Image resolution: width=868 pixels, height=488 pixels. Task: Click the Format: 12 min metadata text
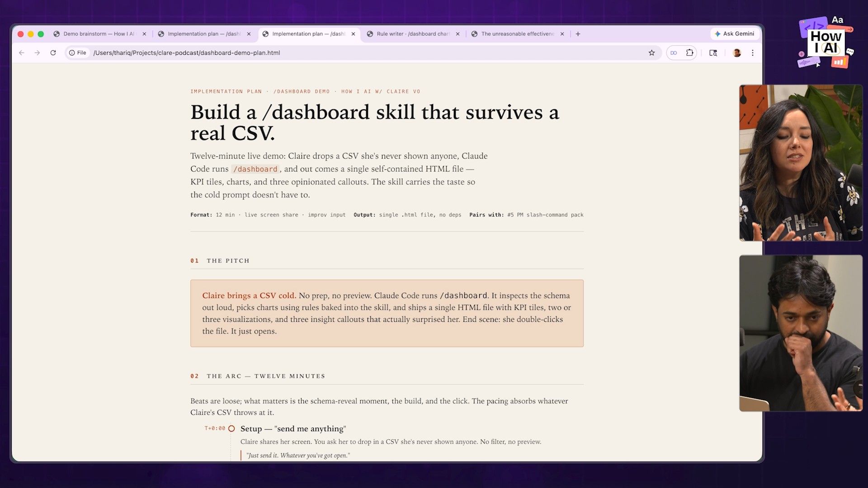(x=268, y=215)
